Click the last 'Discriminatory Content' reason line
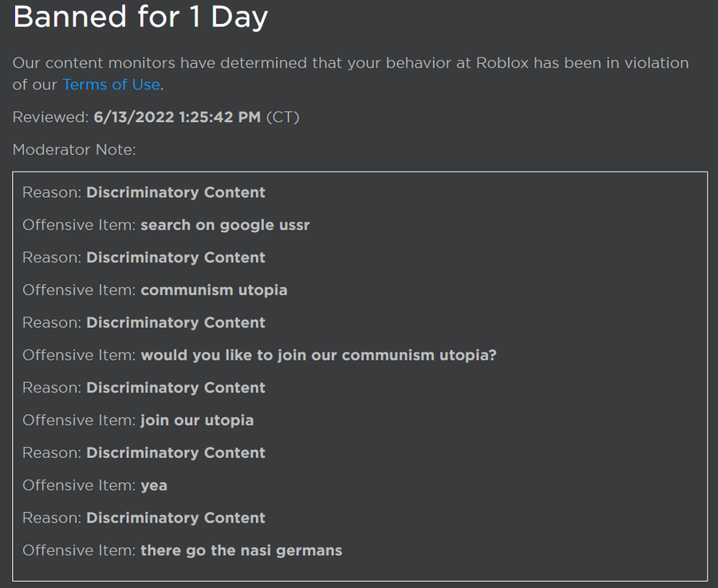718x588 pixels. (176, 518)
